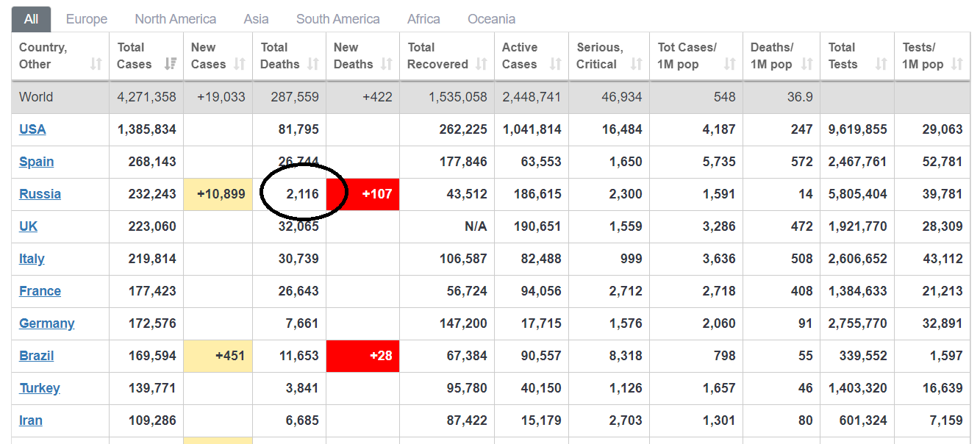Sort by New Deaths using its arrows
This screenshot has width=980, height=444.
(387, 64)
